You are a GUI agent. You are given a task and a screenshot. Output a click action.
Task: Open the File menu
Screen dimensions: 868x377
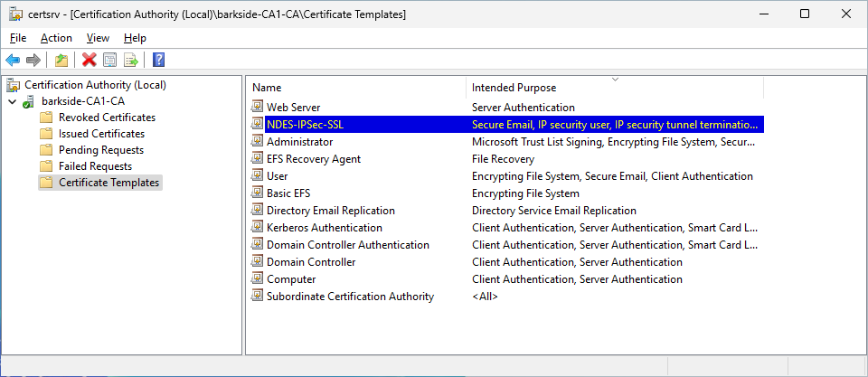pos(18,38)
